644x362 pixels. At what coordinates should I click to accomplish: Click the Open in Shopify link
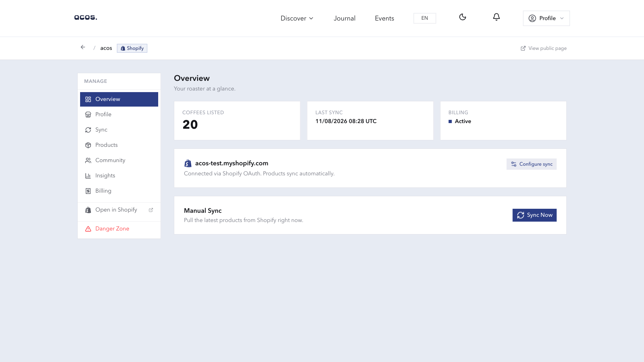click(x=119, y=210)
